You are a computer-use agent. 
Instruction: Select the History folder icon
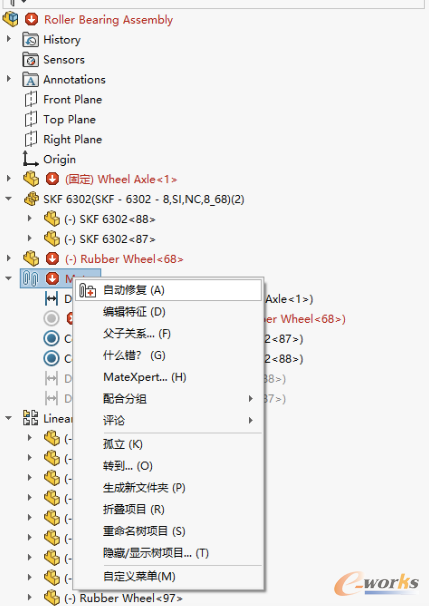[x=31, y=39]
